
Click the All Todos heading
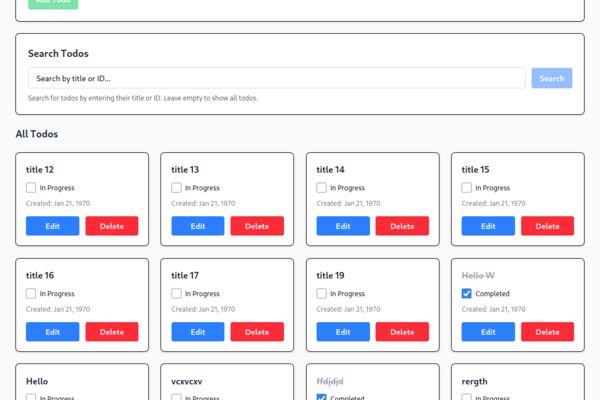click(x=37, y=134)
